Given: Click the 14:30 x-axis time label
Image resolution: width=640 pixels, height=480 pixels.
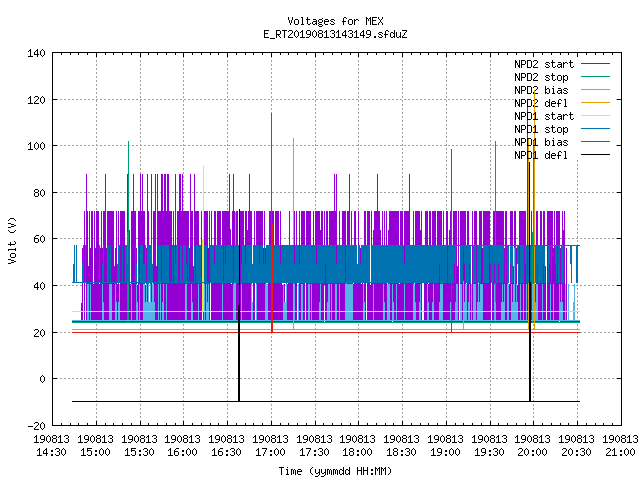Looking at the screenshot, I should (x=51, y=453).
